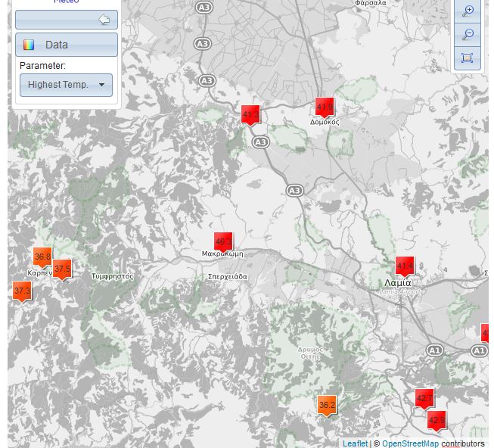Click the rainbow icon beside Data
This screenshot has height=448, width=494.
coord(29,45)
